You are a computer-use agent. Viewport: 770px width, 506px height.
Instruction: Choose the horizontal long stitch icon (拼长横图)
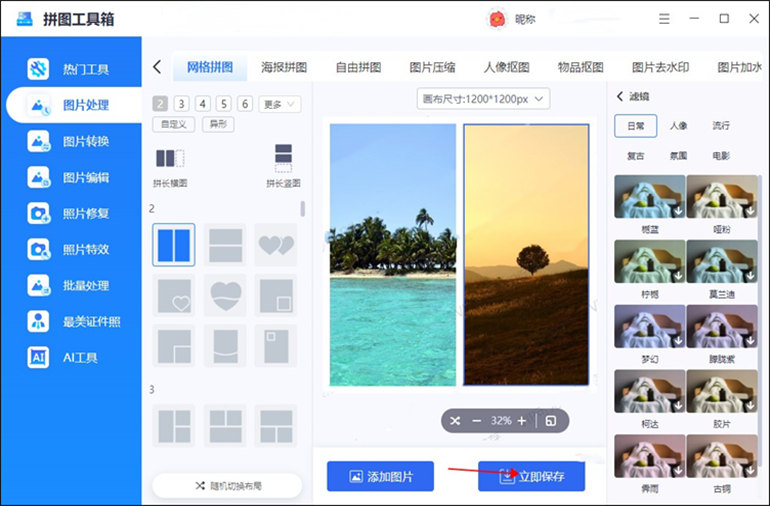(x=170, y=159)
